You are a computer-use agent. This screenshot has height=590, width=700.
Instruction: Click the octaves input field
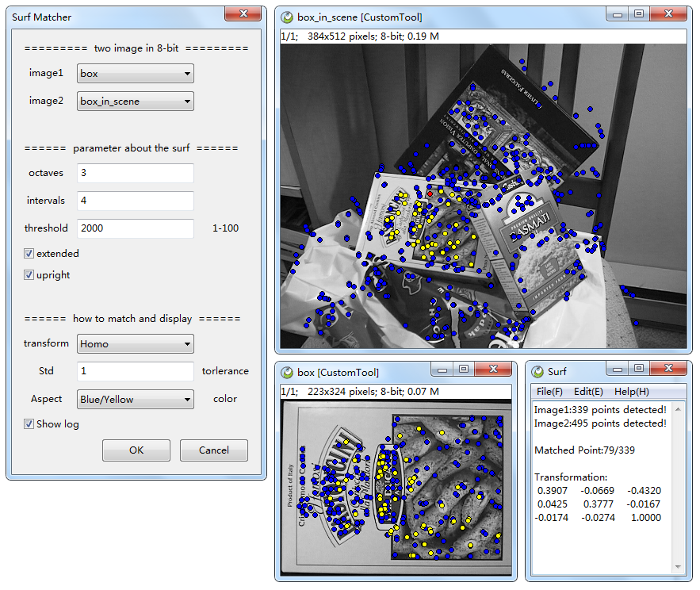(136, 173)
